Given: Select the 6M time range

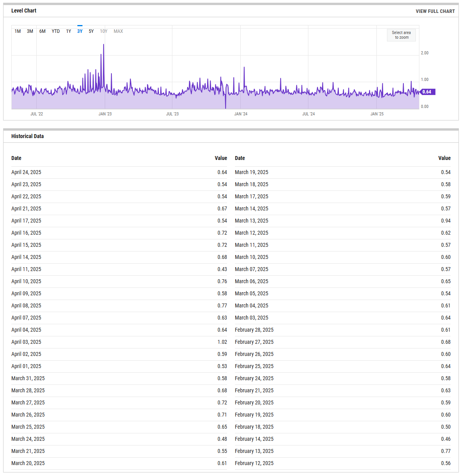Looking at the screenshot, I should 42,31.
